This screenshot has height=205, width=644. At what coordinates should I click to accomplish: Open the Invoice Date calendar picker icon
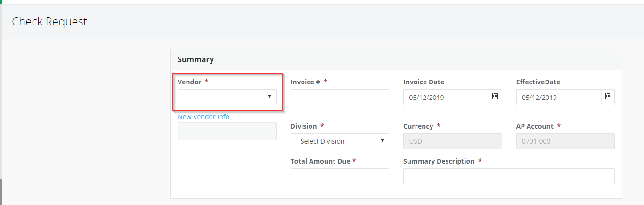click(495, 97)
